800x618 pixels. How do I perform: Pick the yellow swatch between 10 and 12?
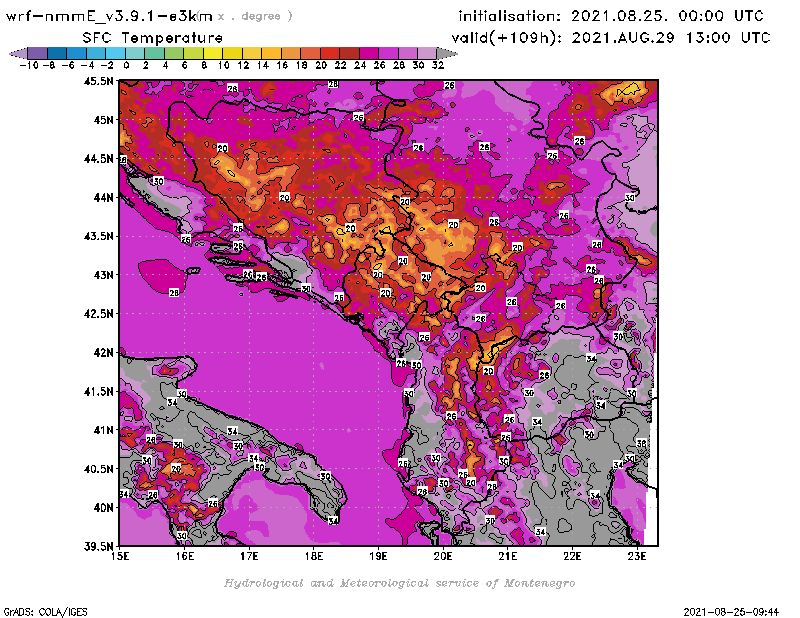click(x=232, y=53)
